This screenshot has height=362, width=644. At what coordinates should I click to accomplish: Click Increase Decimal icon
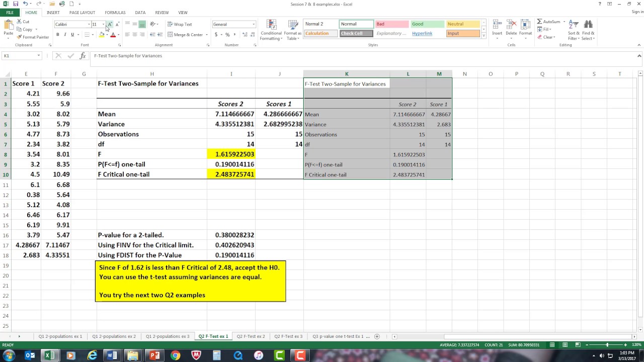(245, 35)
